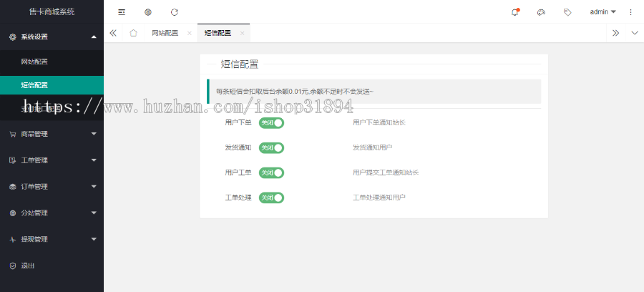The width and height of the screenshot is (644, 292).
Task: Close the 网站配置 tab
Action: 190,33
